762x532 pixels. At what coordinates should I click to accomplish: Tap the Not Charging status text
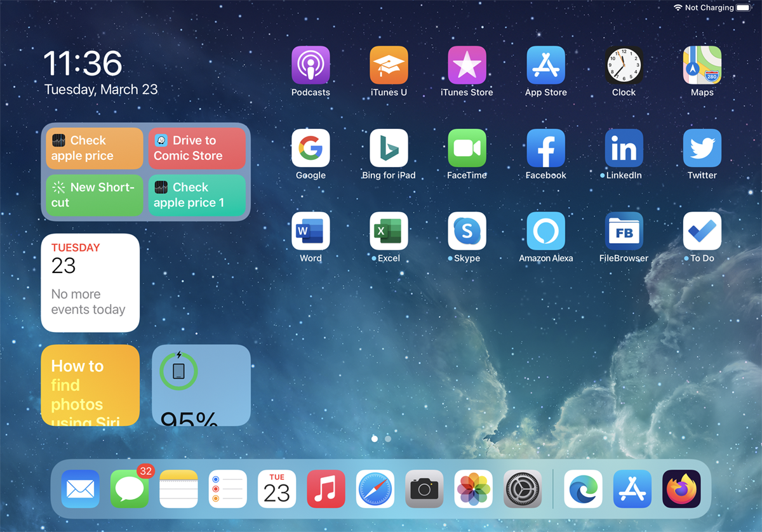coord(709,8)
